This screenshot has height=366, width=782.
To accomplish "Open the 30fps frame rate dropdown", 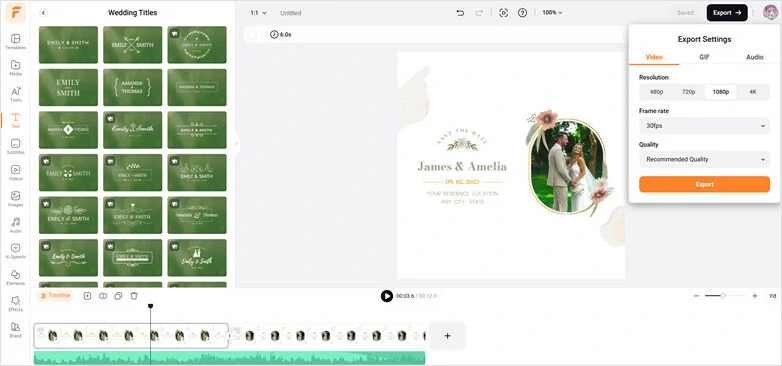I will point(704,126).
